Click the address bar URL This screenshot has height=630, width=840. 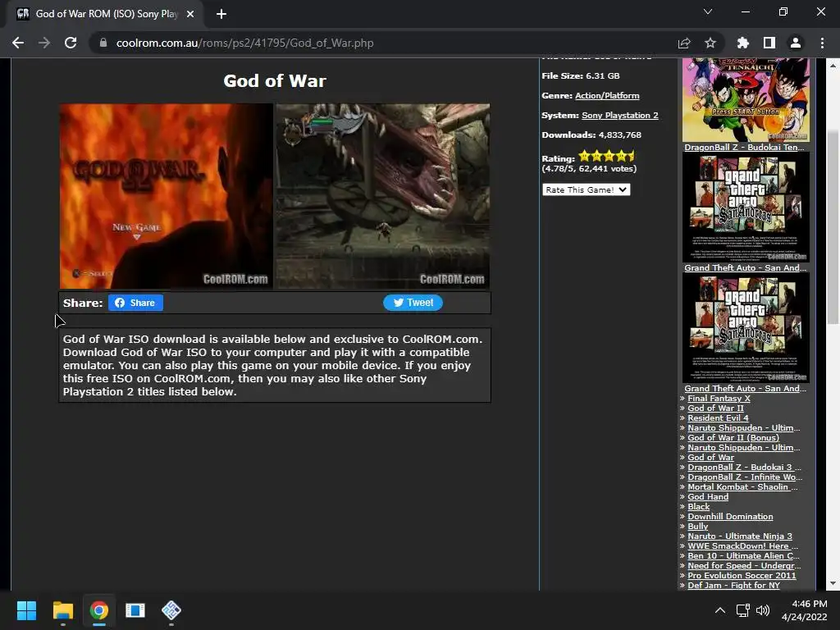point(244,43)
